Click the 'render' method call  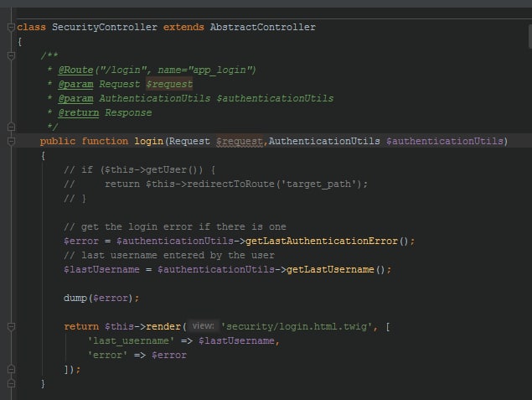[x=163, y=327]
